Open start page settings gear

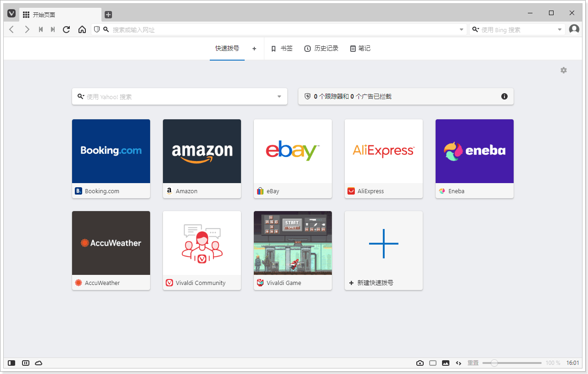(x=564, y=70)
